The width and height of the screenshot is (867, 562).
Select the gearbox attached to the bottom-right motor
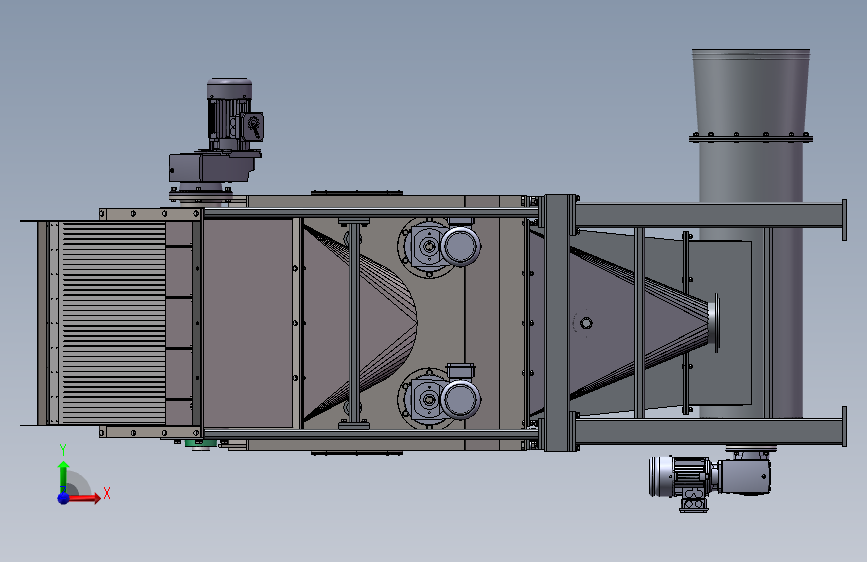[744, 476]
